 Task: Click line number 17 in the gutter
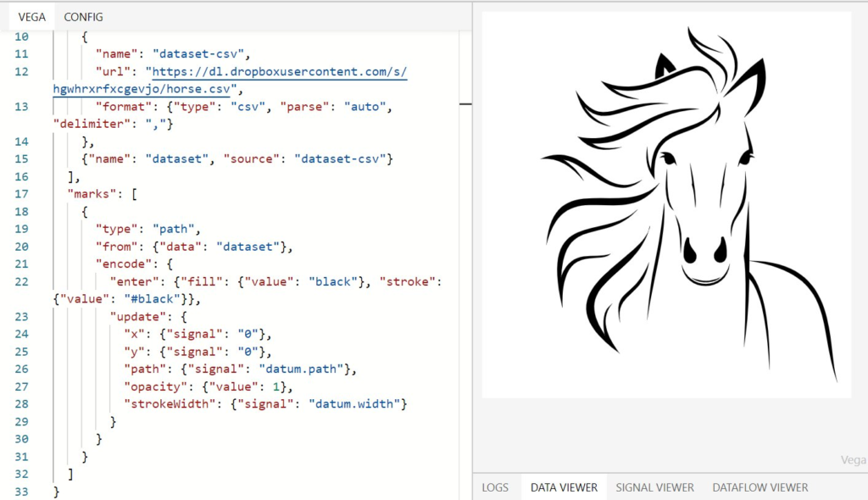tap(21, 193)
